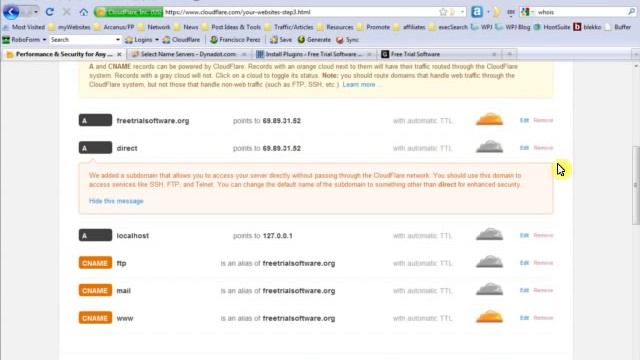Click the bookmark star in address bar
Image resolution: width=640 pixels, height=360 pixels.
443,12
